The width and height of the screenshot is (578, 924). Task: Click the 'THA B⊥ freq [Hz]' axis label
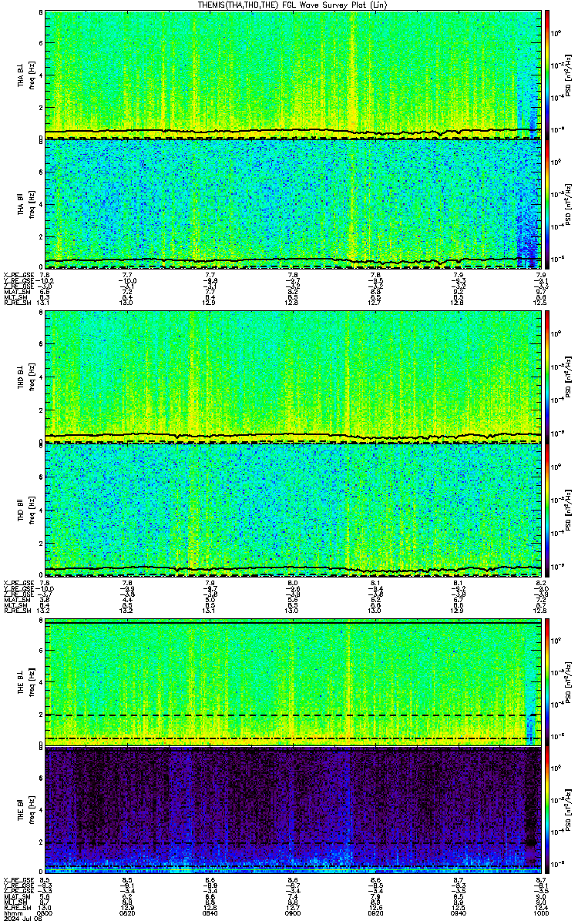(x=26, y=74)
